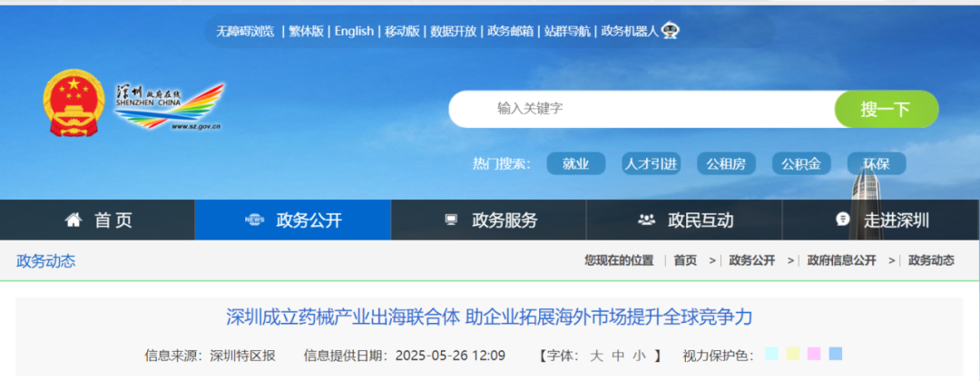Screen dimensions: 980x381
Task: Open the 数据开放 link
Action: tap(453, 31)
